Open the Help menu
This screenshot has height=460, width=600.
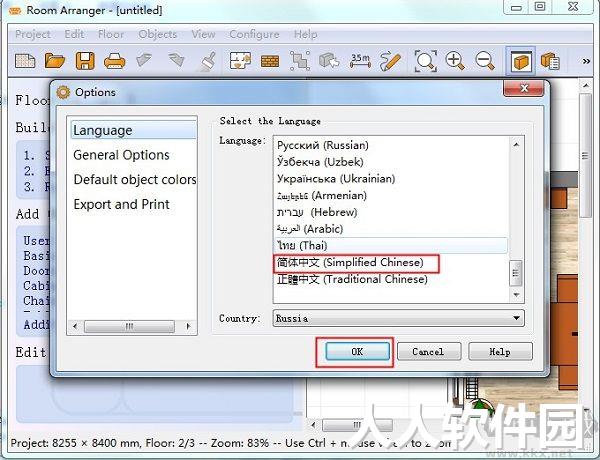click(305, 34)
